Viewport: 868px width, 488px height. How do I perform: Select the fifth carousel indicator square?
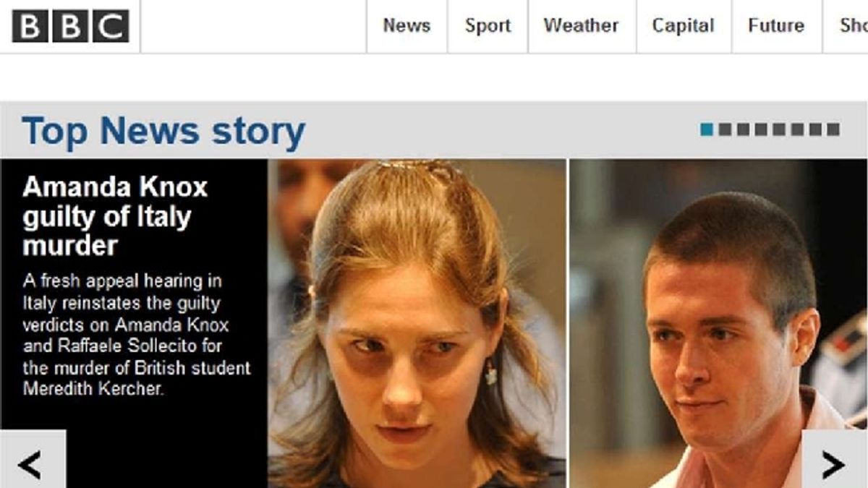[779, 129]
